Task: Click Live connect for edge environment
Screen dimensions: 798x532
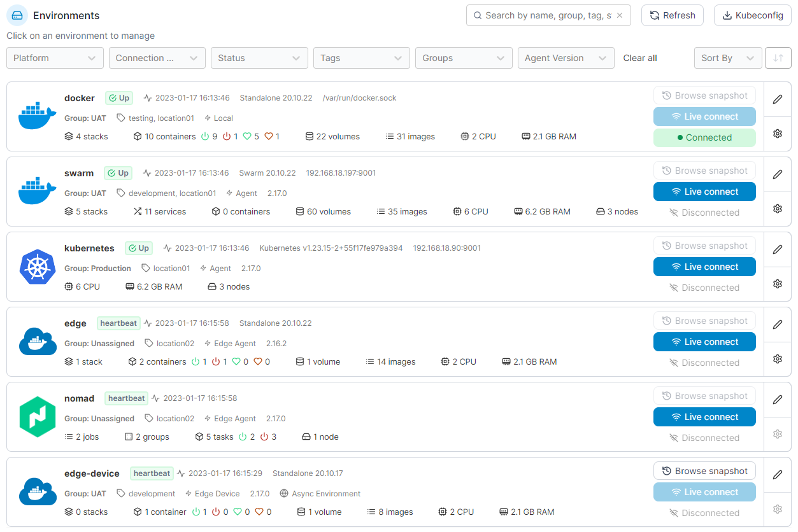Action: [704, 342]
